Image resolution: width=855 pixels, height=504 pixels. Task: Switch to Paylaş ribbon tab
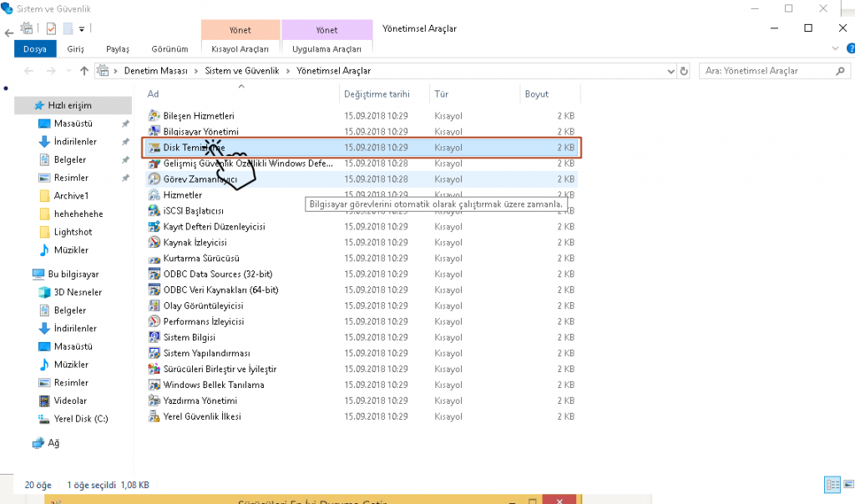[x=118, y=48]
